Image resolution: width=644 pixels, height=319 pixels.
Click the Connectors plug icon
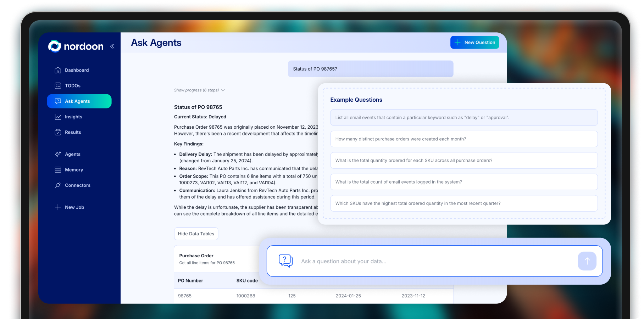(58, 185)
